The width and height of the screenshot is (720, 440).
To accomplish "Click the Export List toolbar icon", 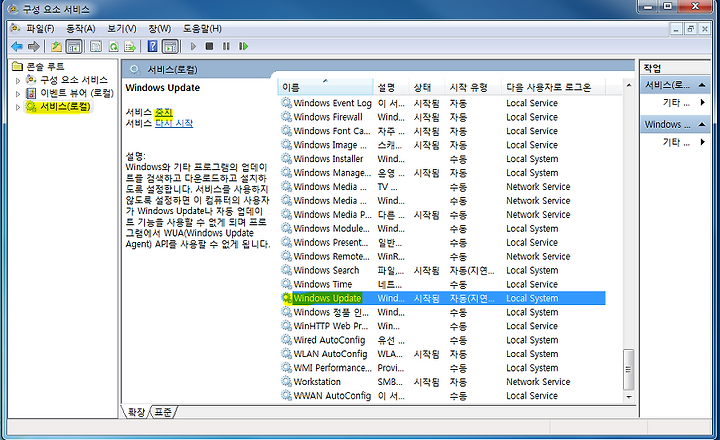I will (x=130, y=46).
